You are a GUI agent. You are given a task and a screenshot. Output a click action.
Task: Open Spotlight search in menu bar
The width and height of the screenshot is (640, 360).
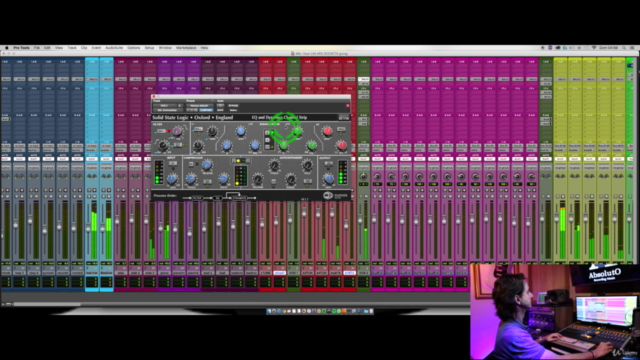point(624,48)
